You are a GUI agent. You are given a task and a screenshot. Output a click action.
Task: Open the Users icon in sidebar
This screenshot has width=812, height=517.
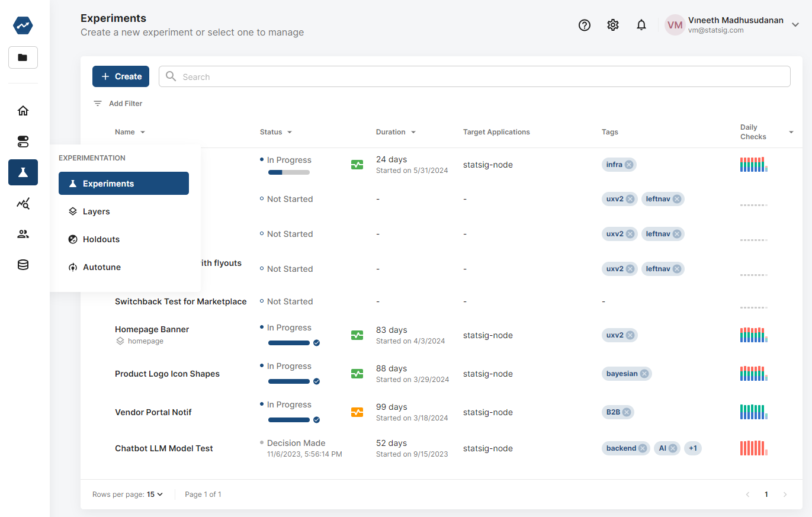point(23,234)
